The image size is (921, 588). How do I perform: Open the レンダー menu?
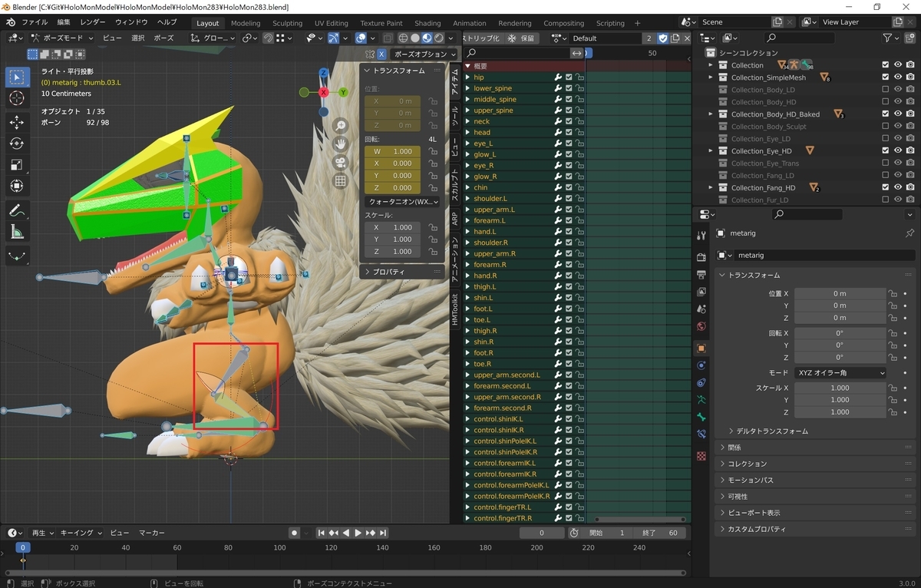coord(93,22)
